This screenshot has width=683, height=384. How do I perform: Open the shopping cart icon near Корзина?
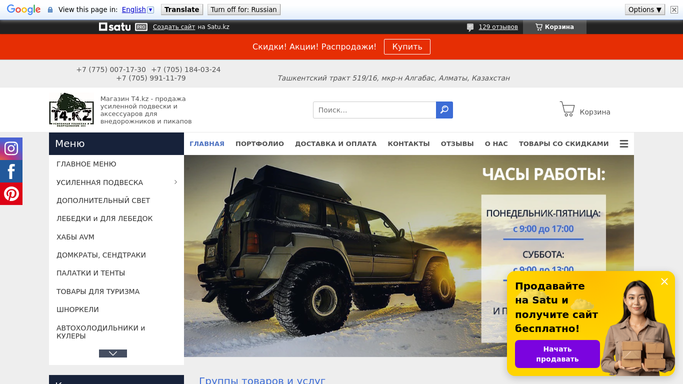coord(567,109)
